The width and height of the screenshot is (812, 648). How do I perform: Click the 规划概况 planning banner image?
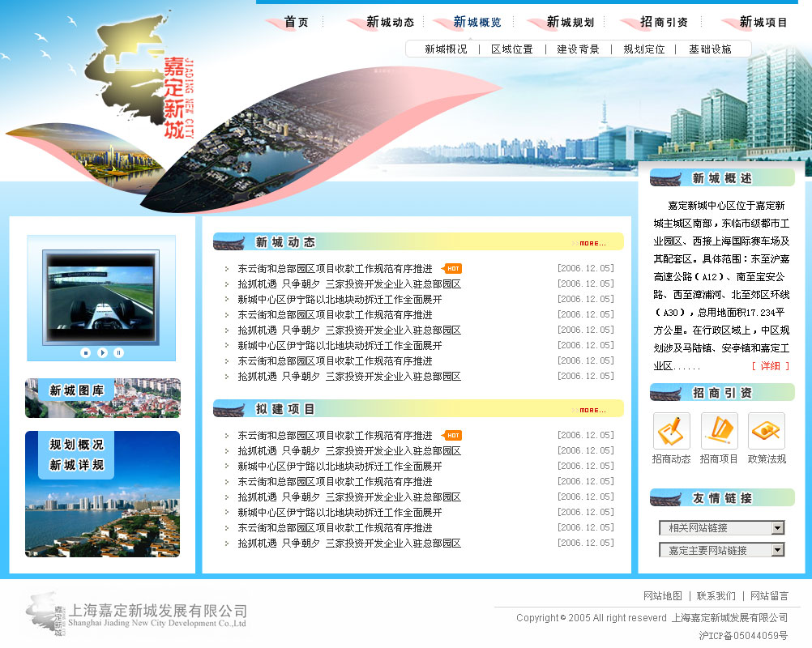coord(103,494)
